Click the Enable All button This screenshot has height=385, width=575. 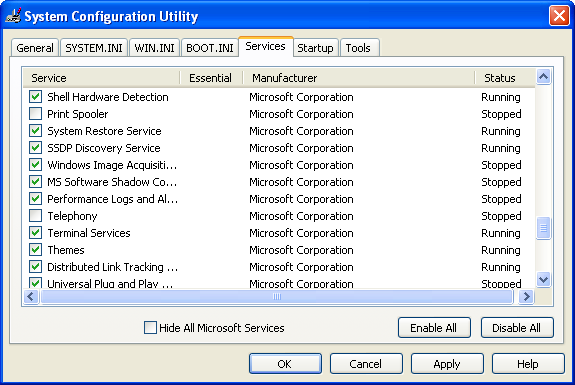click(434, 327)
